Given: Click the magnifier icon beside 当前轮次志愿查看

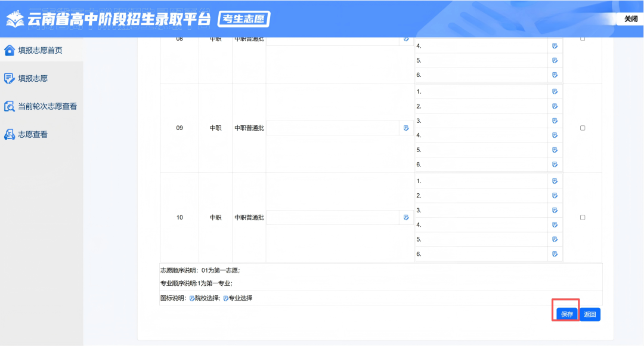Looking at the screenshot, I should pos(9,106).
